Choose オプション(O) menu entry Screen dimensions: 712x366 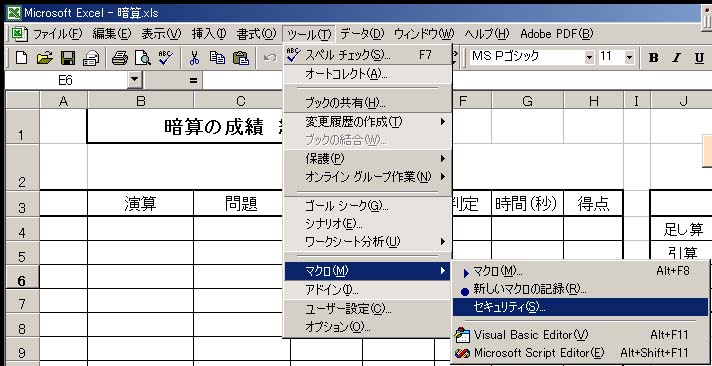(x=367, y=327)
